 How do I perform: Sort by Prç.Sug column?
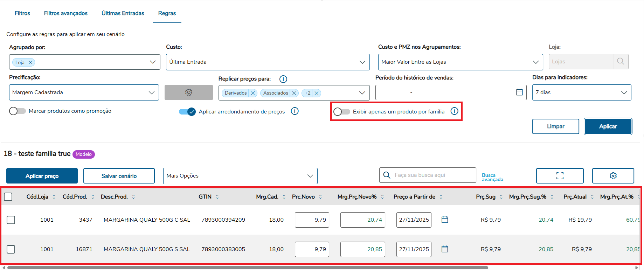click(501, 197)
